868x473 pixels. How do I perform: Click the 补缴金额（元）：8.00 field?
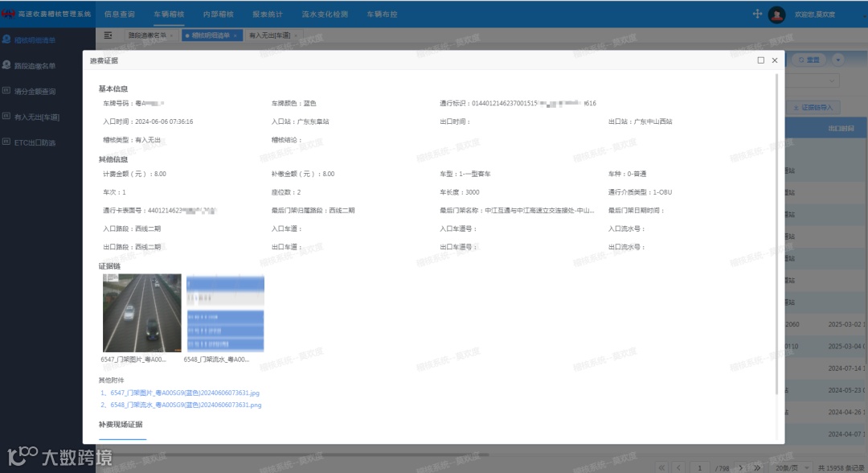click(x=303, y=174)
